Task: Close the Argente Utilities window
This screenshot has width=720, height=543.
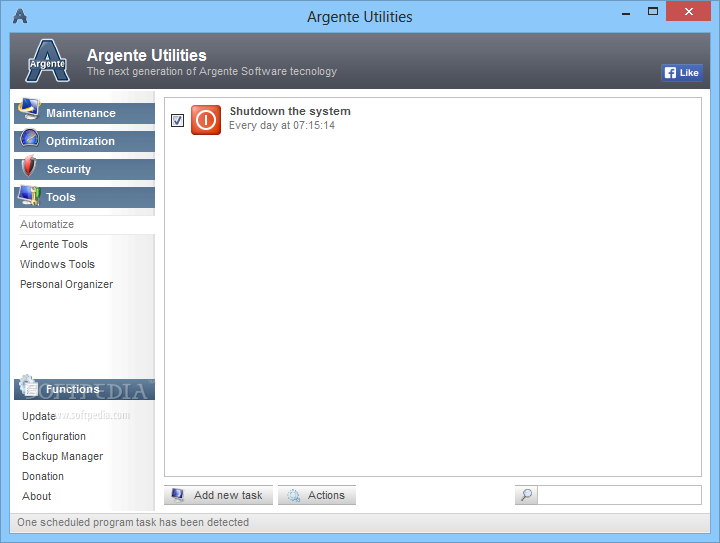Action: tap(688, 11)
